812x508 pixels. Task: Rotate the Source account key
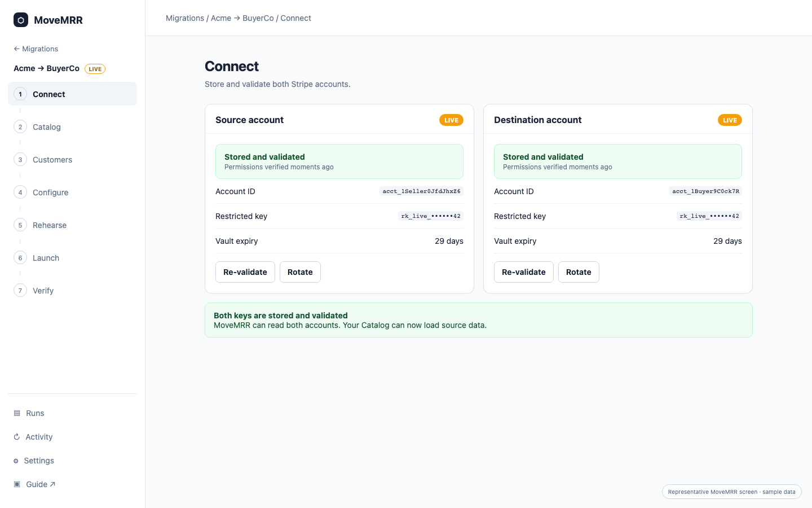pyautogui.click(x=300, y=272)
